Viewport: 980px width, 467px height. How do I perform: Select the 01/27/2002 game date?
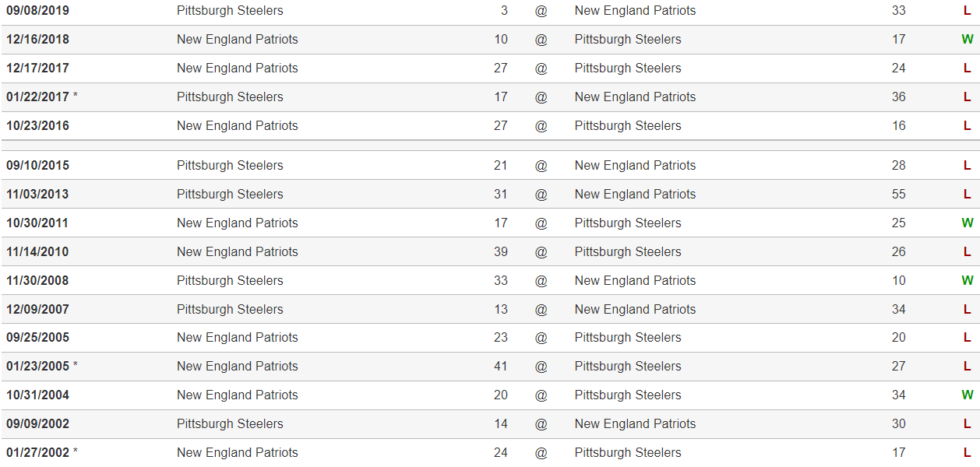37,453
